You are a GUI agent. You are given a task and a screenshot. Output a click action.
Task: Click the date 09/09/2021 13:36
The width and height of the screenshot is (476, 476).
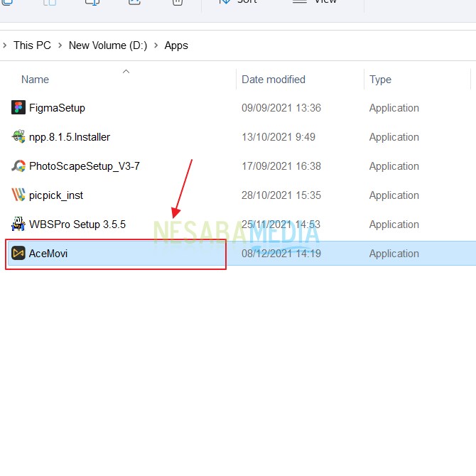(281, 108)
